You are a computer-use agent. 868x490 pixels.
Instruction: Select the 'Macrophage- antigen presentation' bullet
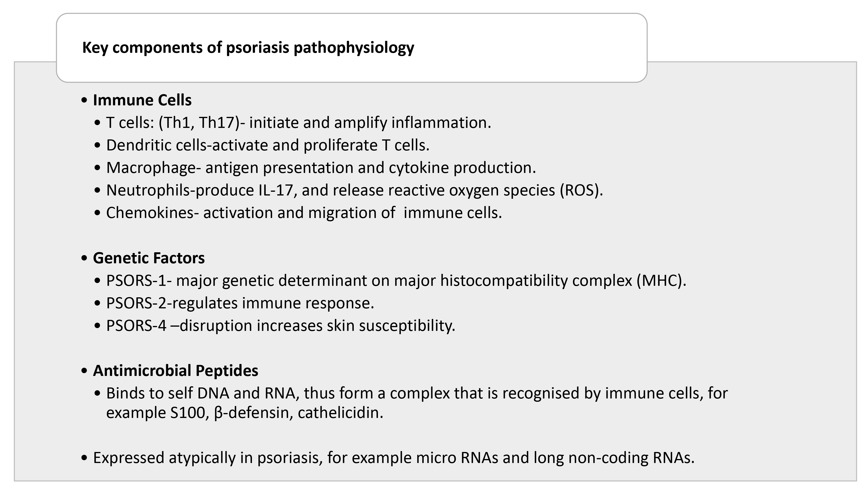click(x=320, y=168)
